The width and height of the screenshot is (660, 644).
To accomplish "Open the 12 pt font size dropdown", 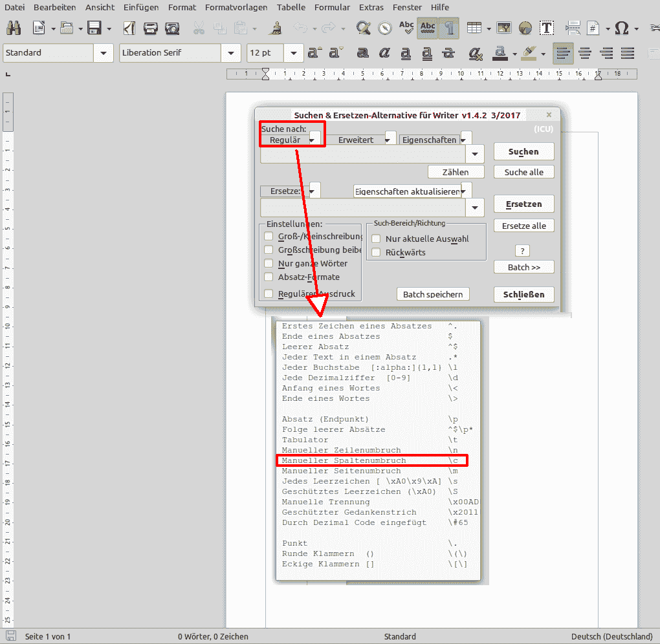I will point(294,53).
